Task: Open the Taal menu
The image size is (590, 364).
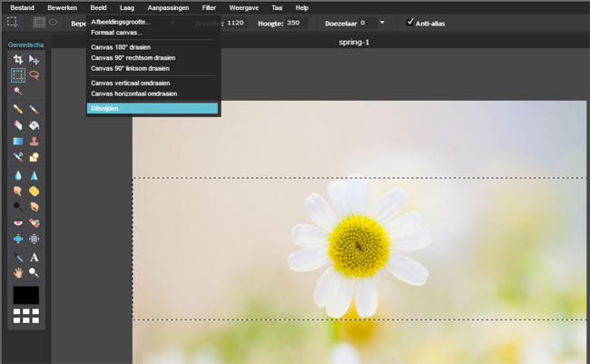Action: (277, 7)
